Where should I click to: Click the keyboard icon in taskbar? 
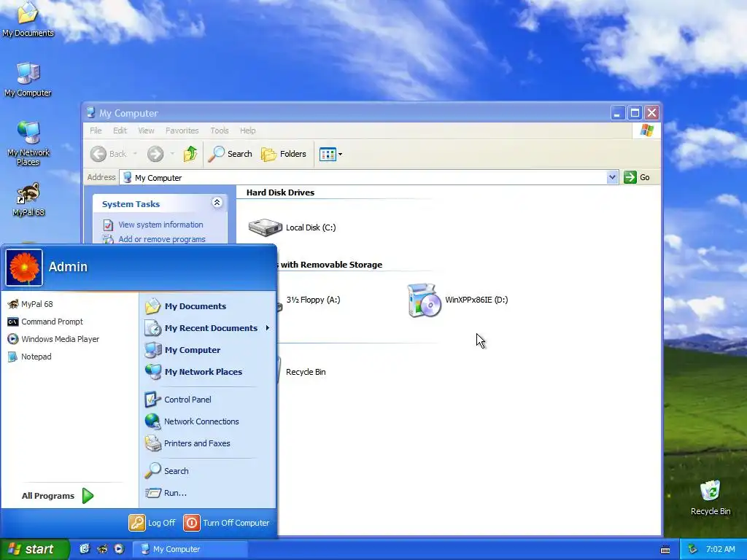point(665,550)
